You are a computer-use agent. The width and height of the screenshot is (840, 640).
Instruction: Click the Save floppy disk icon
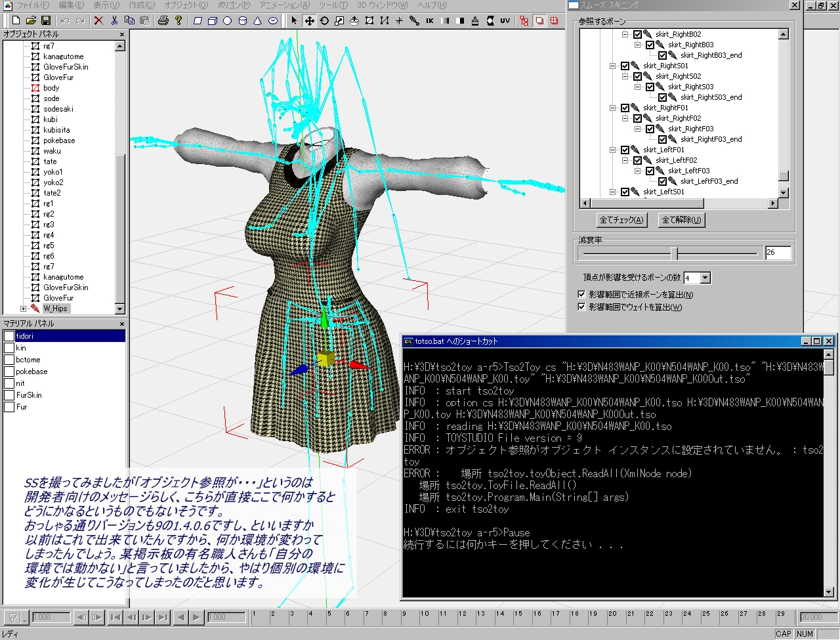tap(46, 20)
